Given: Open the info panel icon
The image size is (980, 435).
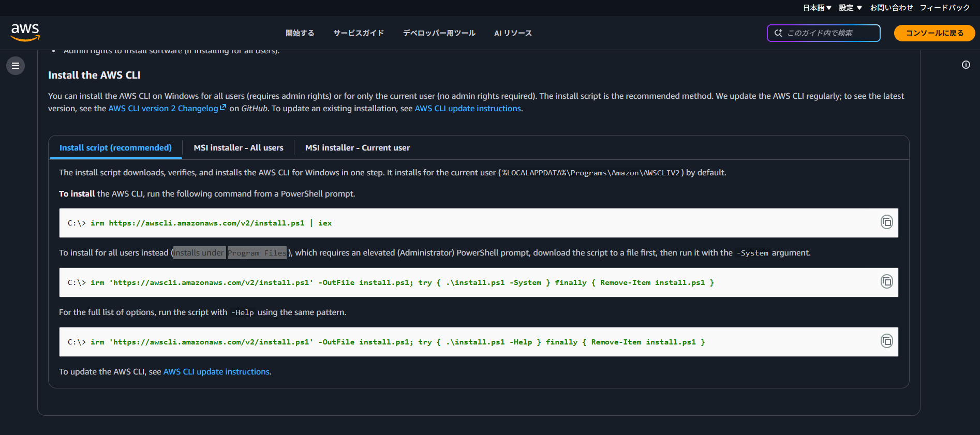Looking at the screenshot, I should coord(966,65).
